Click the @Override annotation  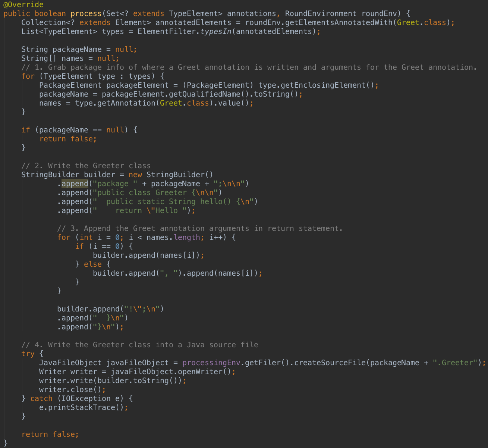[23, 5]
